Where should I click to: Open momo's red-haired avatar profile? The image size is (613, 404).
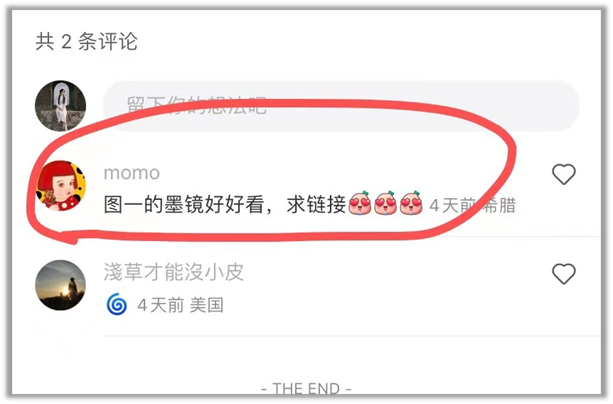(x=61, y=186)
